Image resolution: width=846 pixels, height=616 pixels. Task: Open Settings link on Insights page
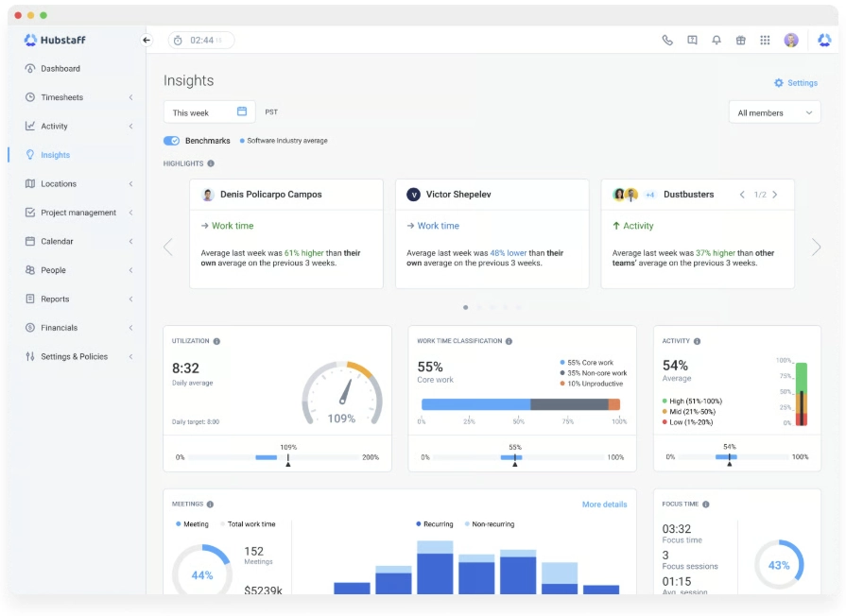point(802,83)
